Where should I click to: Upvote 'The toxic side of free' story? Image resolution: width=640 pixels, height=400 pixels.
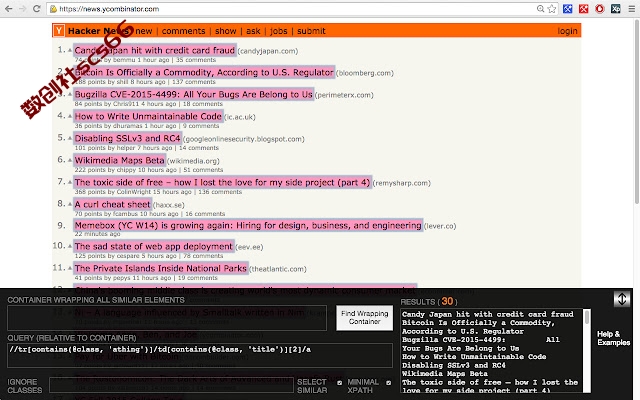[x=70, y=182]
